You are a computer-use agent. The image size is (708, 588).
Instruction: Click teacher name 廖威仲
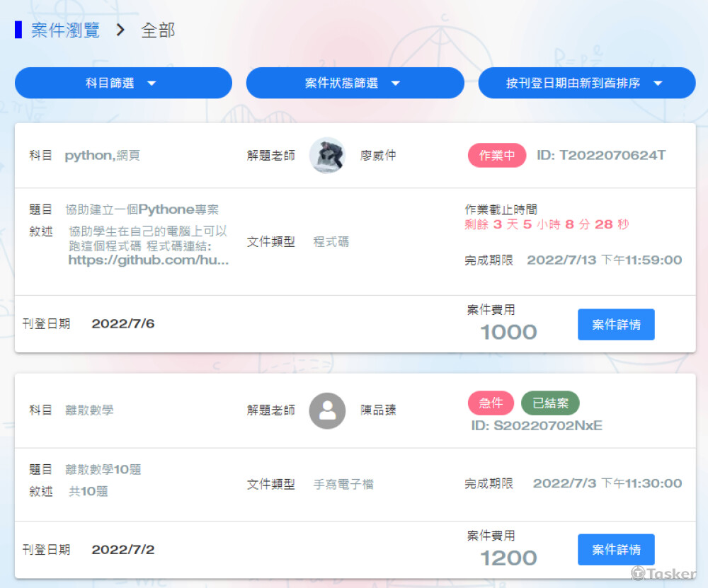click(x=378, y=156)
